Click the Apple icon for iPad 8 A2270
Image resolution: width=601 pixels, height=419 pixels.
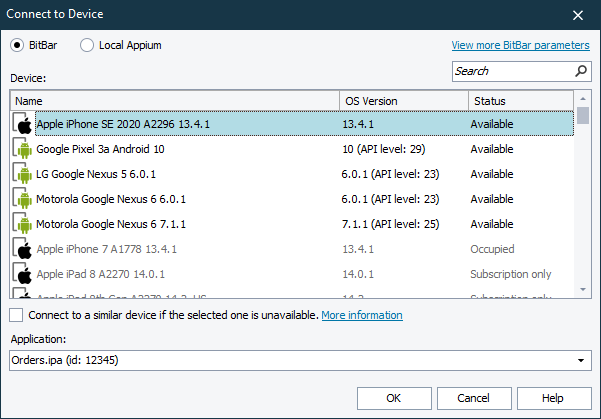click(23, 274)
